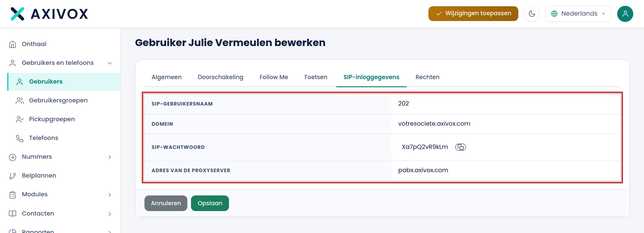Screen dimensions: 644x233
Task: Click the Belplannen branch icon
Action: (x=13, y=176)
